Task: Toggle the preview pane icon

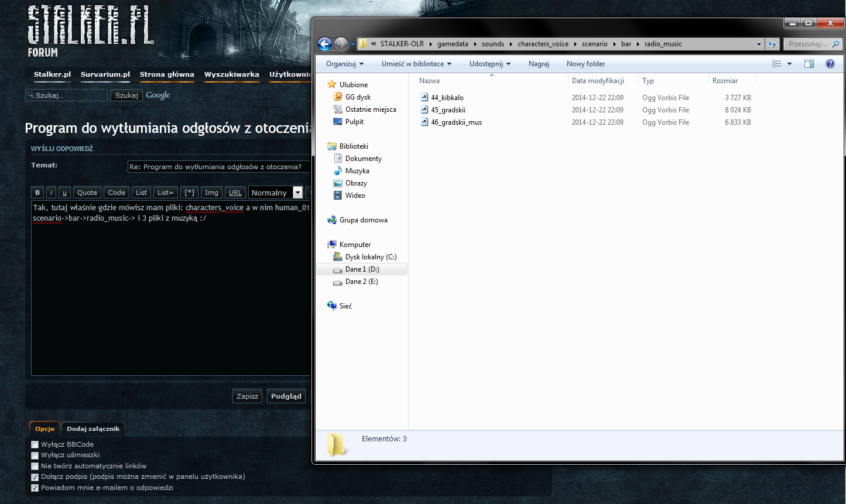Action: (809, 64)
